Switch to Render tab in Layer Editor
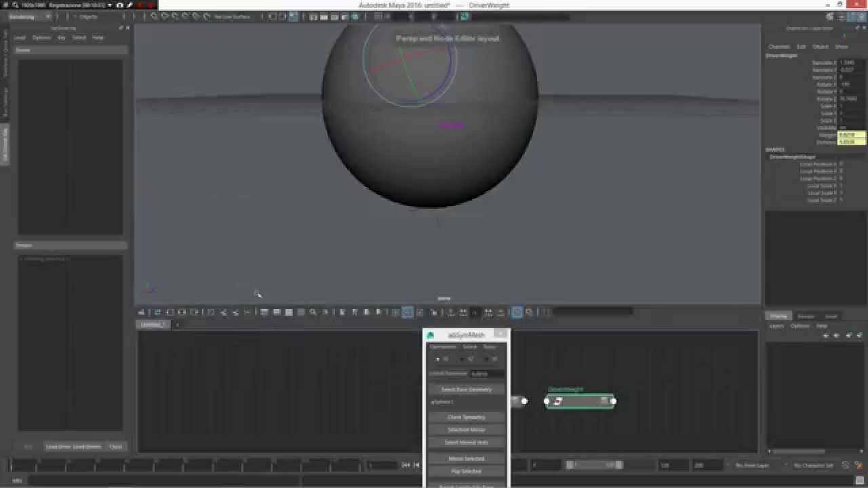This screenshot has width=868, height=488. 806,317
